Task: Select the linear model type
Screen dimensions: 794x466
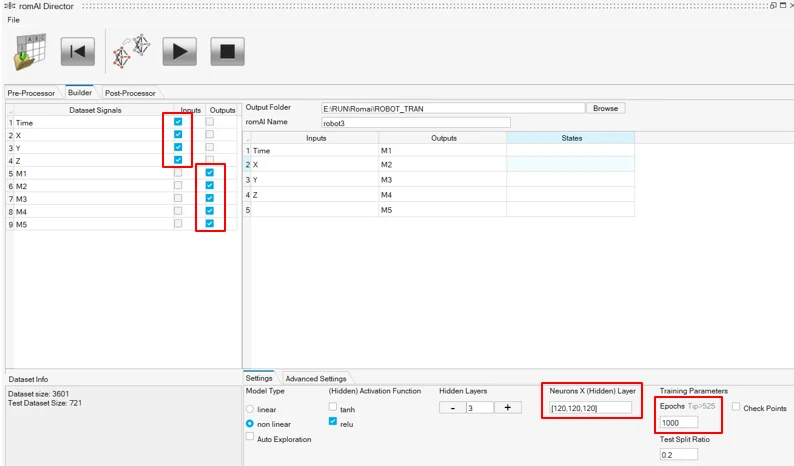Action: [x=250, y=409]
